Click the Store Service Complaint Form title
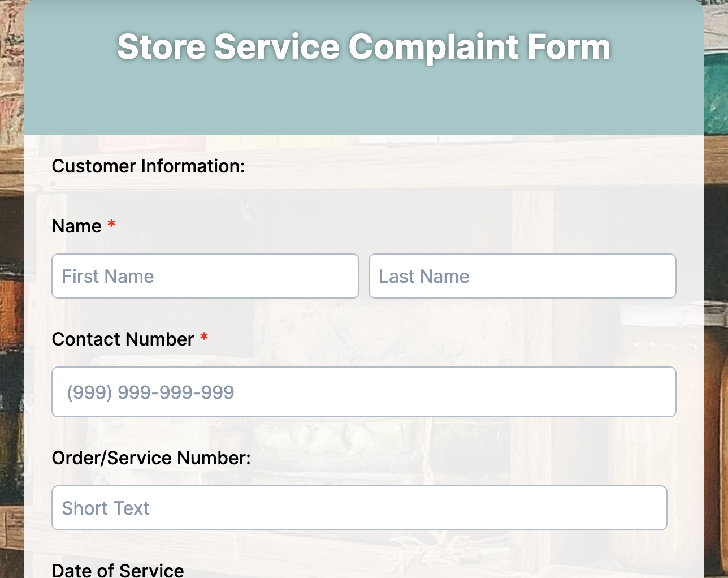 click(x=363, y=48)
